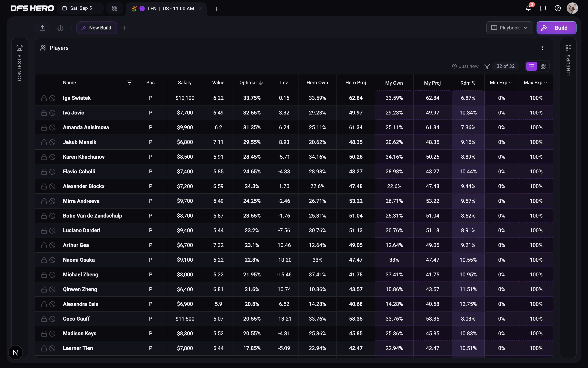This screenshot has width=588, height=368.
Task: Lock Naomi Osaka
Action: 44,260
